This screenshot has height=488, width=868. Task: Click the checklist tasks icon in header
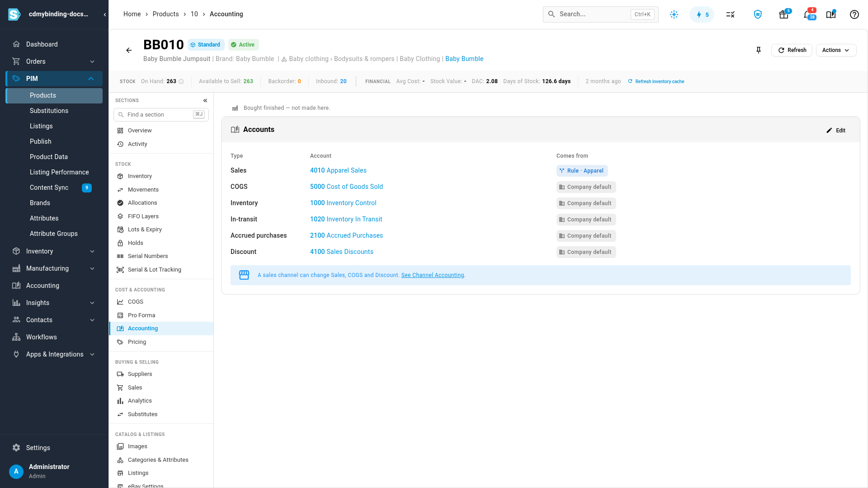tap(730, 14)
